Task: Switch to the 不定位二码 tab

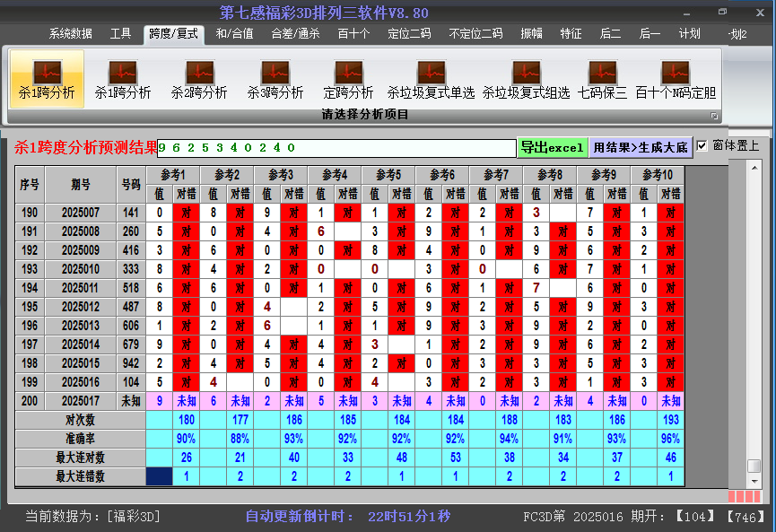Action: click(475, 34)
